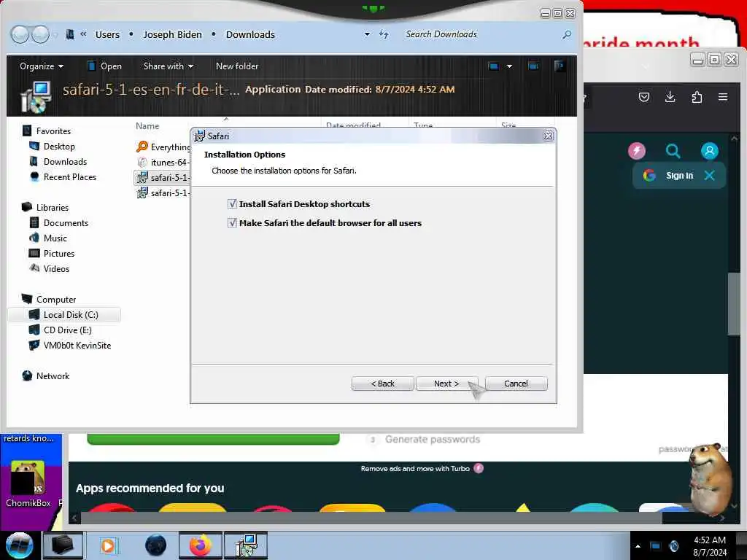Open Firefox hamburger menu

723,97
